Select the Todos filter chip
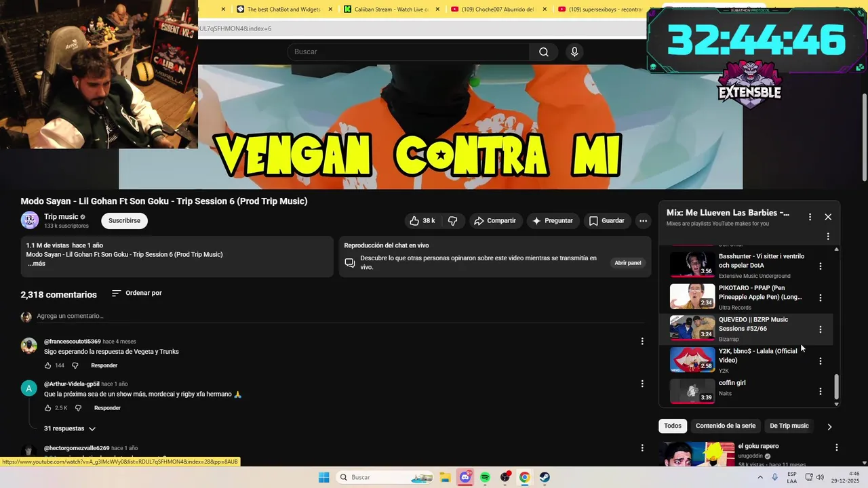This screenshot has width=868, height=488. pyautogui.click(x=673, y=426)
